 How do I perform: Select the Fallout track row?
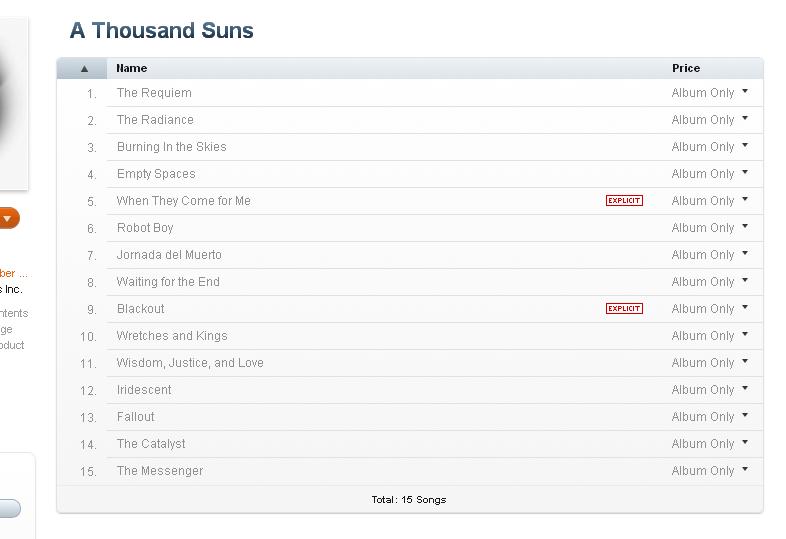(x=410, y=417)
